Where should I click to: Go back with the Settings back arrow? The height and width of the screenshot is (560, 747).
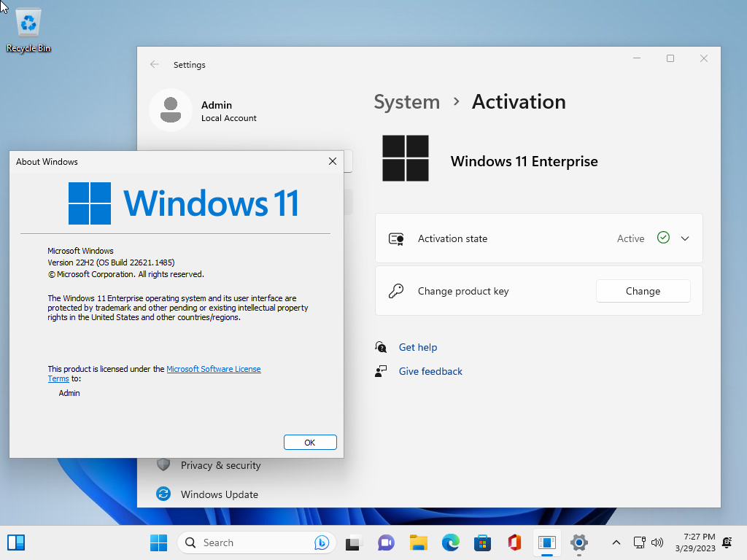(x=155, y=64)
